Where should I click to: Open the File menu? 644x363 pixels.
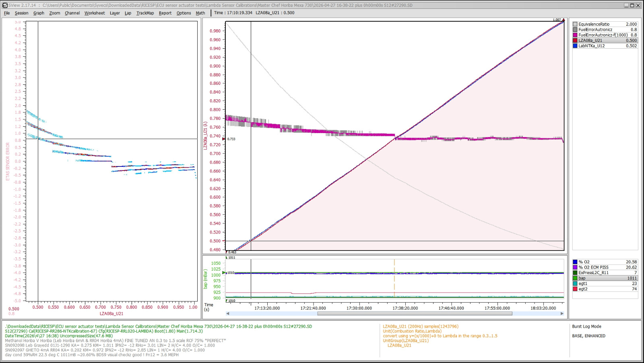click(7, 13)
